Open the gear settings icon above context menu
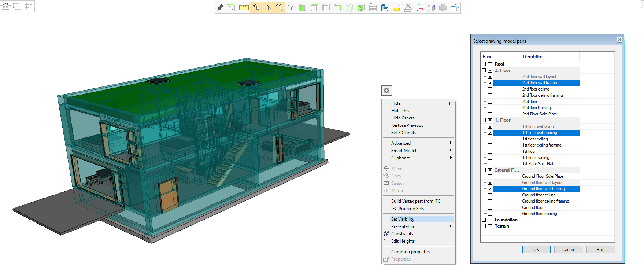Viewport: 644px width, 269px height. pyautogui.click(x=386, y=91)
